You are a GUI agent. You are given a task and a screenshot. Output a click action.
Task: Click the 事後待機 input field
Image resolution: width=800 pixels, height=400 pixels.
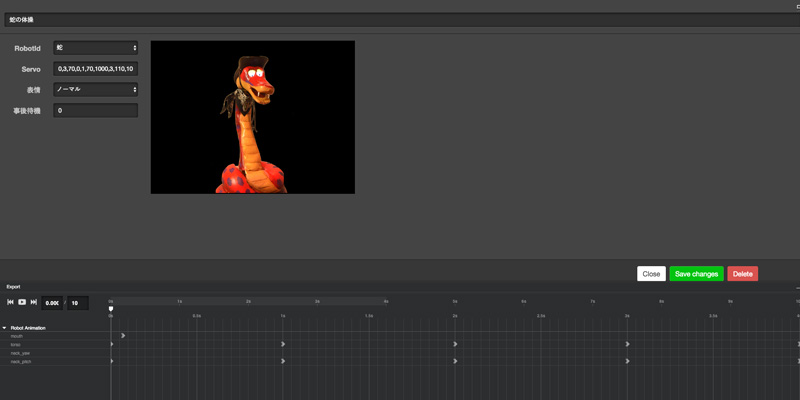(95, 110)
